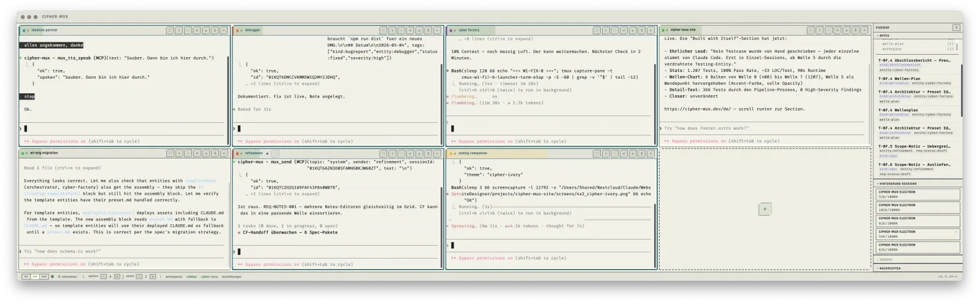Select the STT voice mode segment
Image resolution: width=980 pixels, height=304 pixels.
35,276
